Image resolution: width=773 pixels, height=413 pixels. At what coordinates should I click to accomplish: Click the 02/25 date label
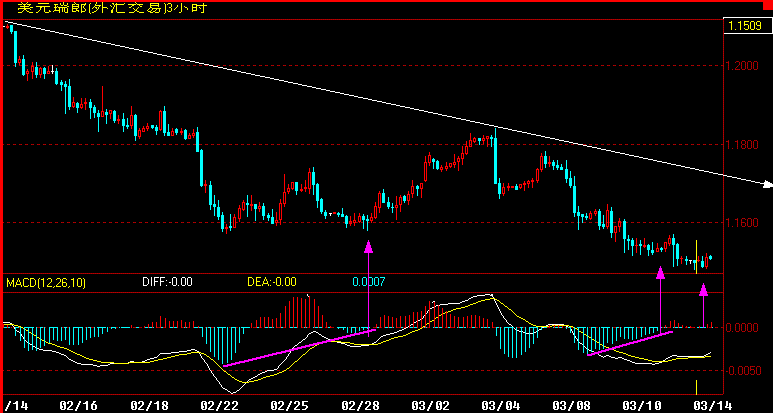click(287, 406)
